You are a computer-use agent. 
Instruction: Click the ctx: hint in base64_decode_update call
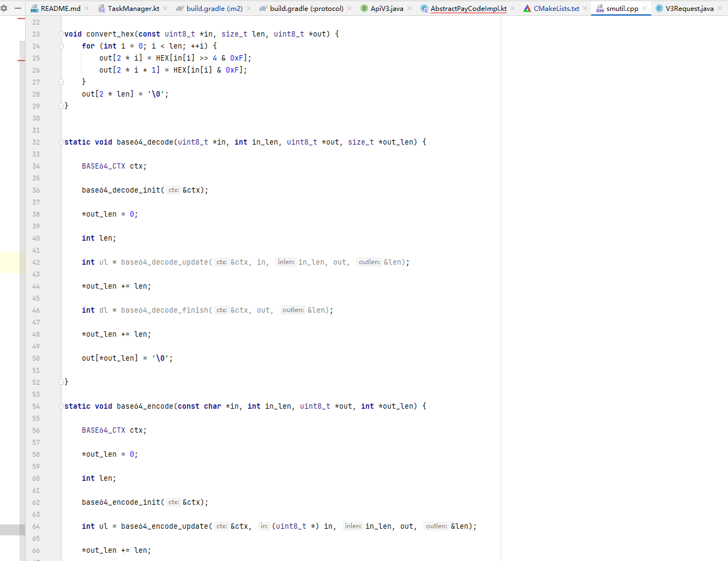tap(221, 262)
